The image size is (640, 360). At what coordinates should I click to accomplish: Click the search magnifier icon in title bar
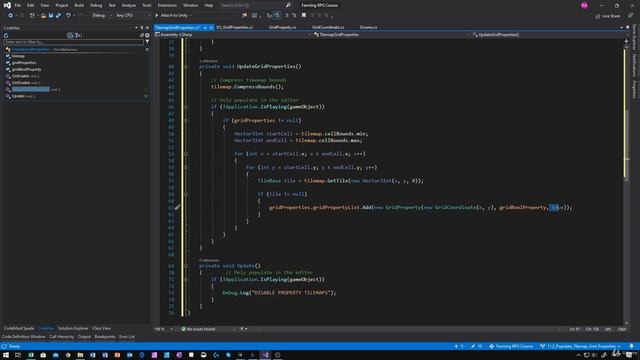288,5
